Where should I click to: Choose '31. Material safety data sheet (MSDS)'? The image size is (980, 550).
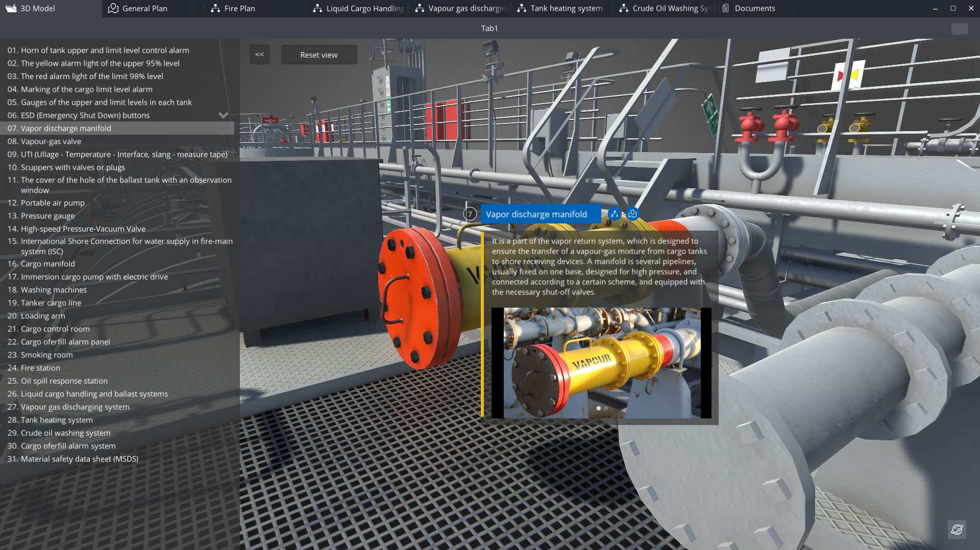click(x=80, y=459)
